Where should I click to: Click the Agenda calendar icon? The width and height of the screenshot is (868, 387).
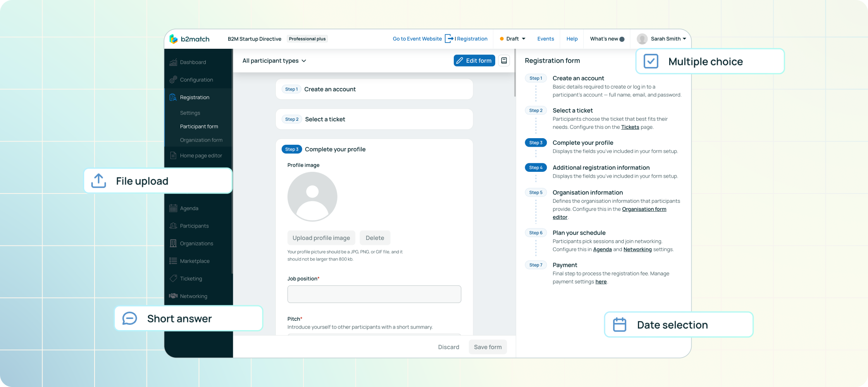coord(173,208)
